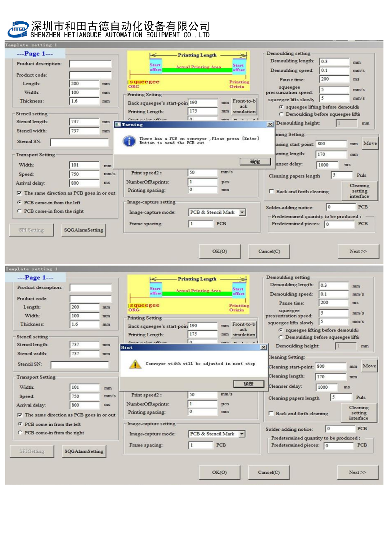
Task: Click Product code field in Hint screenshot
Action: pyautogui.click(x=91, y=299)
